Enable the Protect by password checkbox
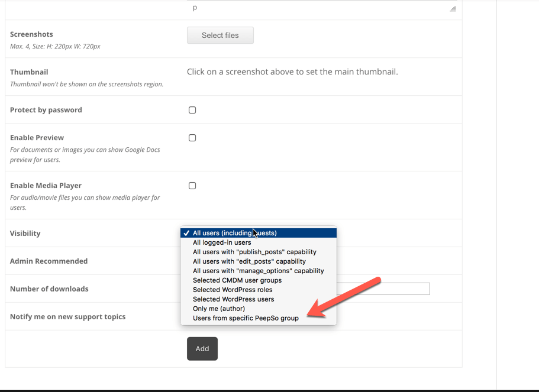The height and width of the screenshot is (392, 539). tap(192, 110)
